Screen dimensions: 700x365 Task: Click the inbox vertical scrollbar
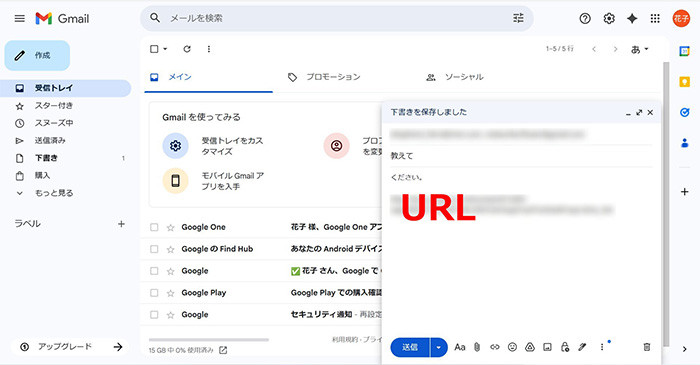point(666,203)
